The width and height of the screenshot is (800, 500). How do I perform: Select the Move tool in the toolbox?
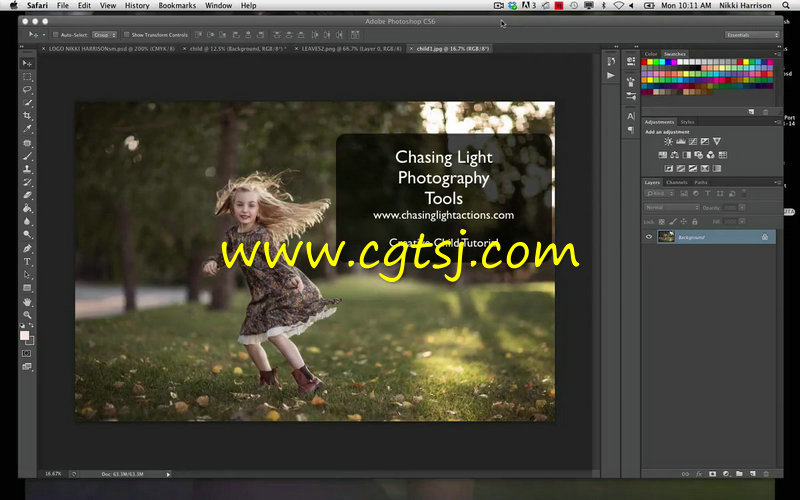[27, 63]
